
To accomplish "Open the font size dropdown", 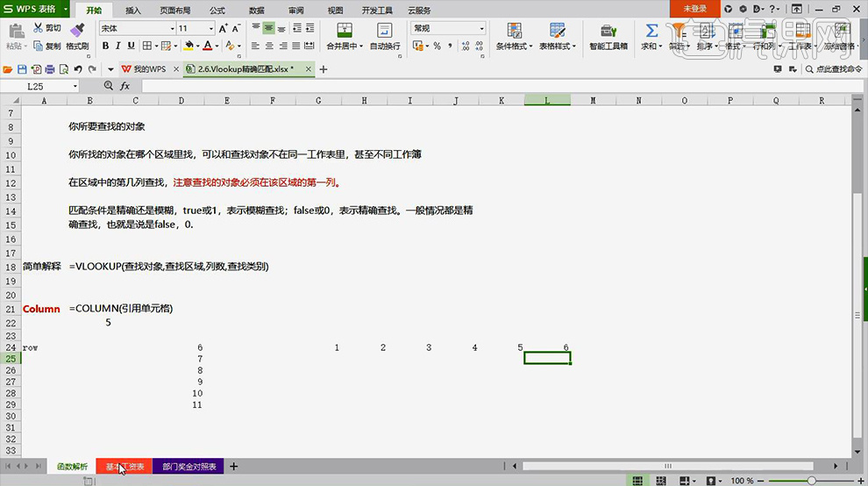I will (211, 28).
